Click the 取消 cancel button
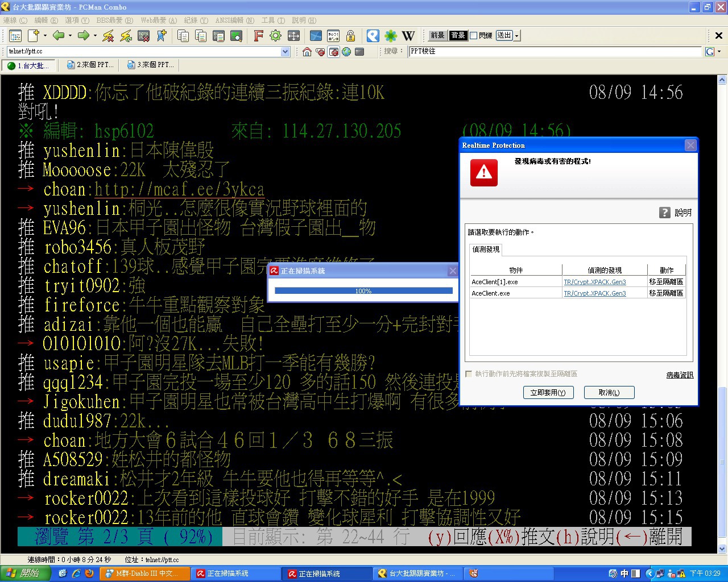Screen dimensions: 728x582 pos(609,393)
